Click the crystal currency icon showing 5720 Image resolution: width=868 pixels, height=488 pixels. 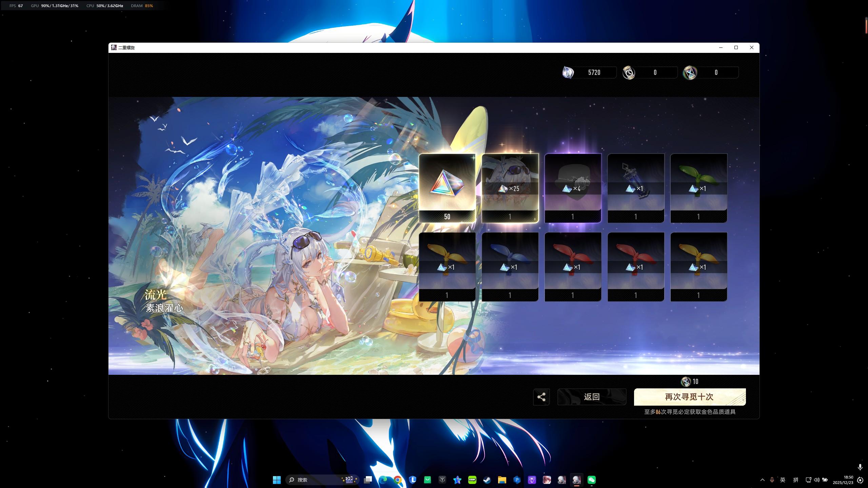pyautogui.click(x=568, y=73)
